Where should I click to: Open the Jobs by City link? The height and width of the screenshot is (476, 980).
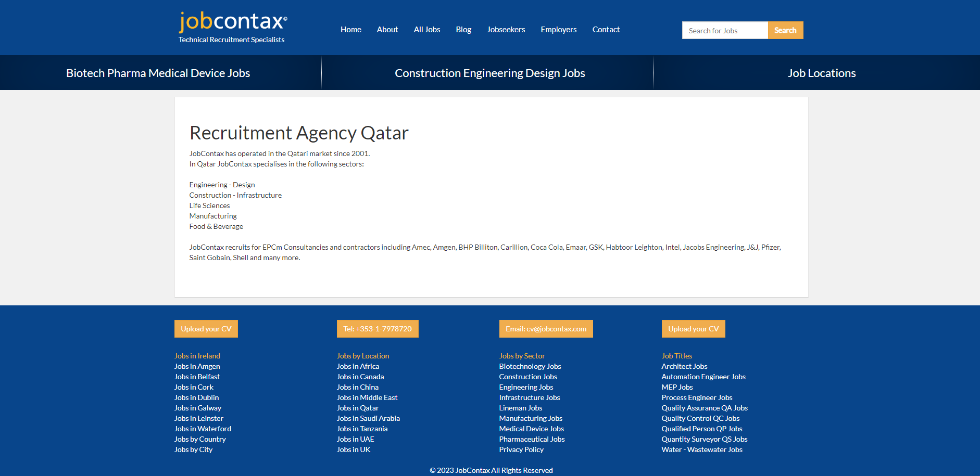click(x=194, y=449)
